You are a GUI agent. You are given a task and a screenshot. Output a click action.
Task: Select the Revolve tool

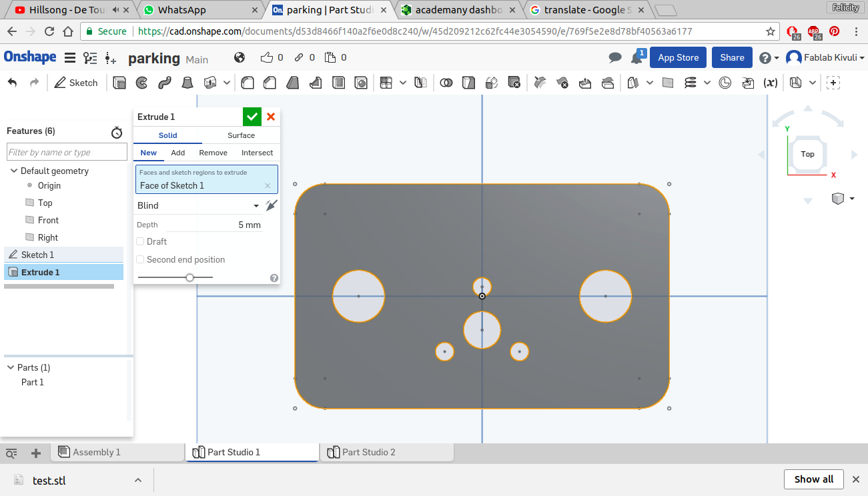141,83
